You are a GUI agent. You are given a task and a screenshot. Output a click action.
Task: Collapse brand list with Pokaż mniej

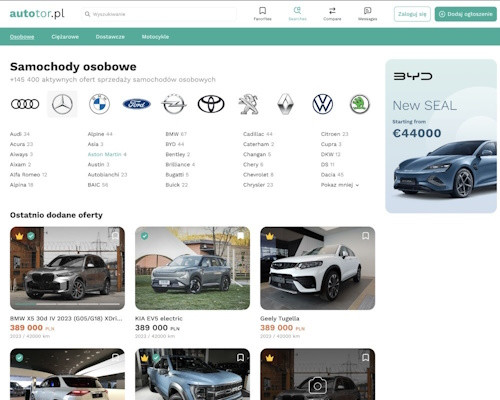click(x=340, y=185)
